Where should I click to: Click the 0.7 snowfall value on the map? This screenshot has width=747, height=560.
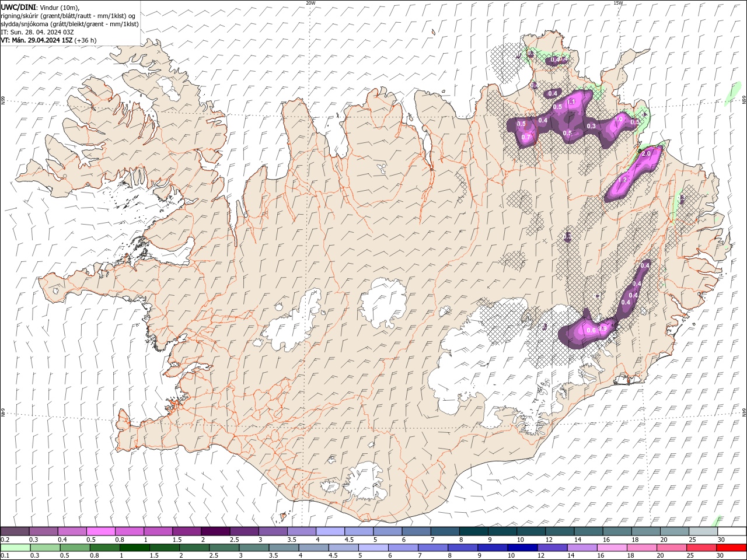tap(526, 137)
